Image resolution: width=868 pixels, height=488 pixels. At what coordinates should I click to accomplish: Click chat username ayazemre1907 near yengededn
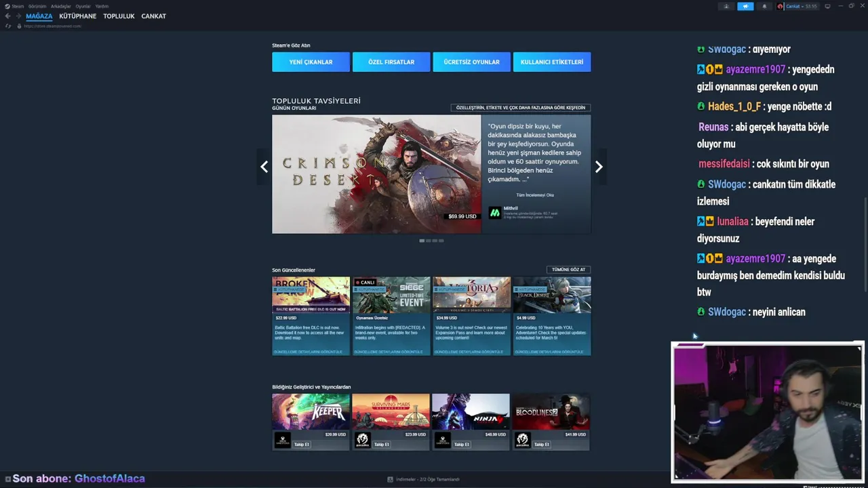coord(755,69)
